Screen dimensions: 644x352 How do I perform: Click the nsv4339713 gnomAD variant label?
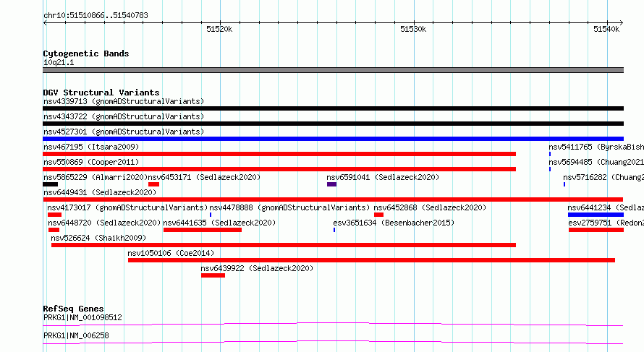pos(124,101)
